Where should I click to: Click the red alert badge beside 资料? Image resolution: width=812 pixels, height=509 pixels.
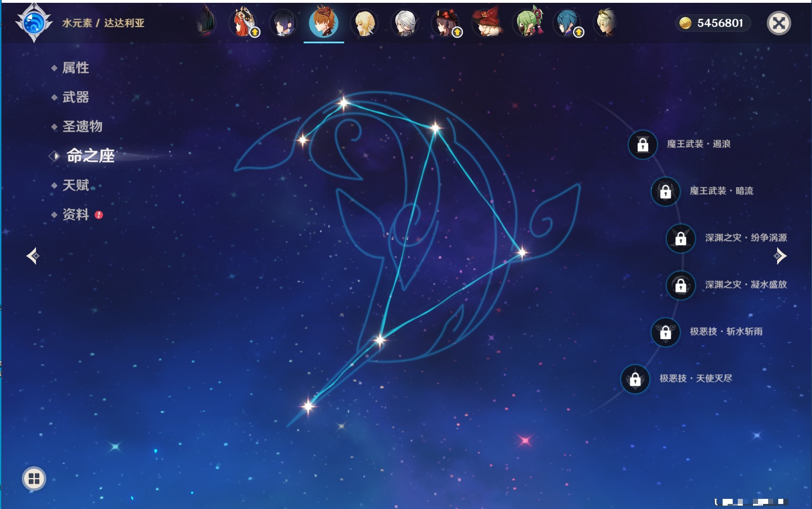pyautogui.click(x=99, y=215)
